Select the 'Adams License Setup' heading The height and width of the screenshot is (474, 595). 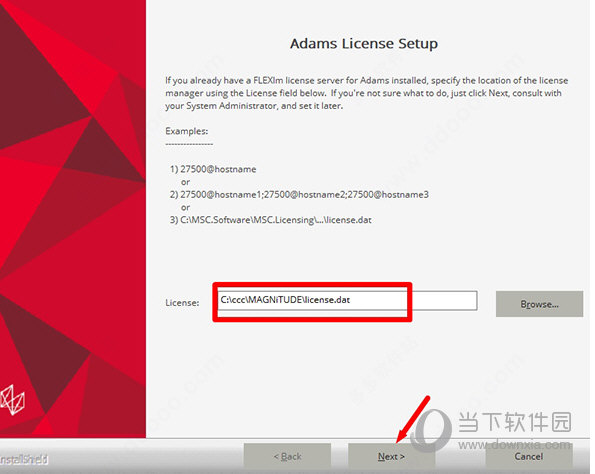pyautogui.click(x=364, y=44)
